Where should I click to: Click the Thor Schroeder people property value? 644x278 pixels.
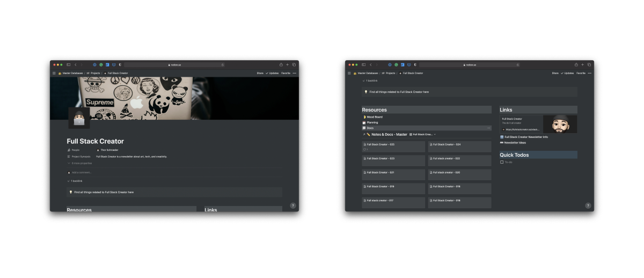[107, 150]
